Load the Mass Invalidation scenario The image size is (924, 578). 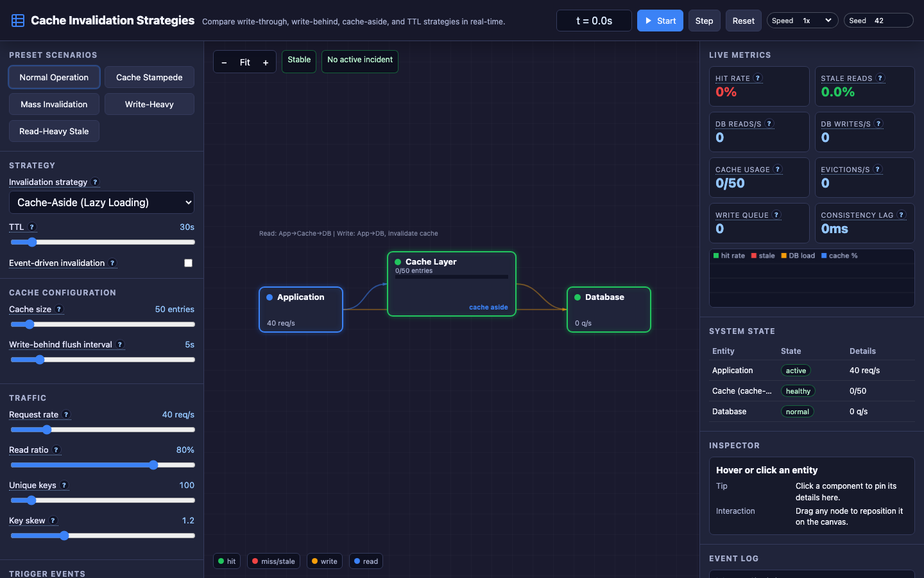(x=54, y=104)
